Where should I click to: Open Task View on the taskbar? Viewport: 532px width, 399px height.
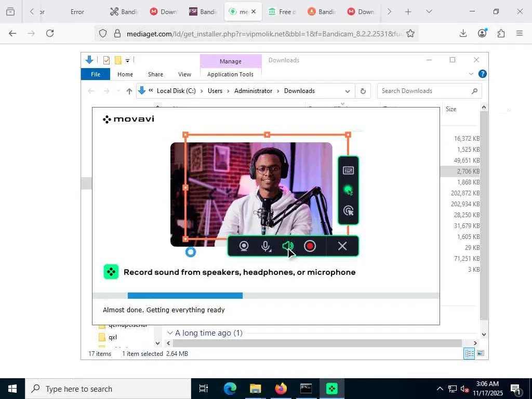(x=203, y=389)
